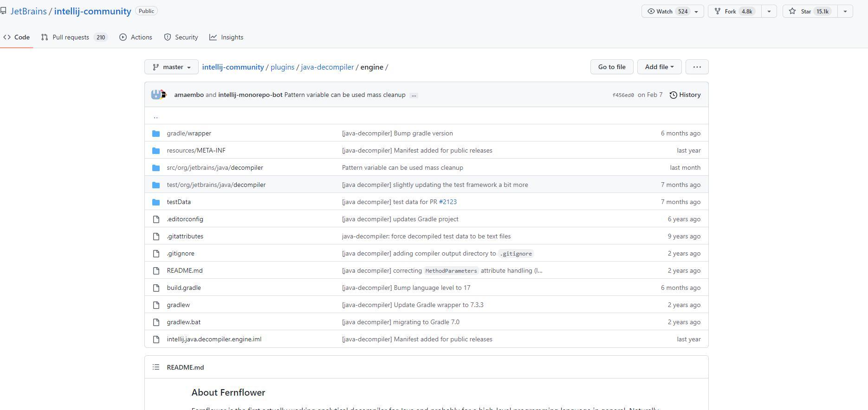Image resolution: width=868 pixels, height=410 pixels.
Task: Open README table of contents list icon
Action: (156, 367)
